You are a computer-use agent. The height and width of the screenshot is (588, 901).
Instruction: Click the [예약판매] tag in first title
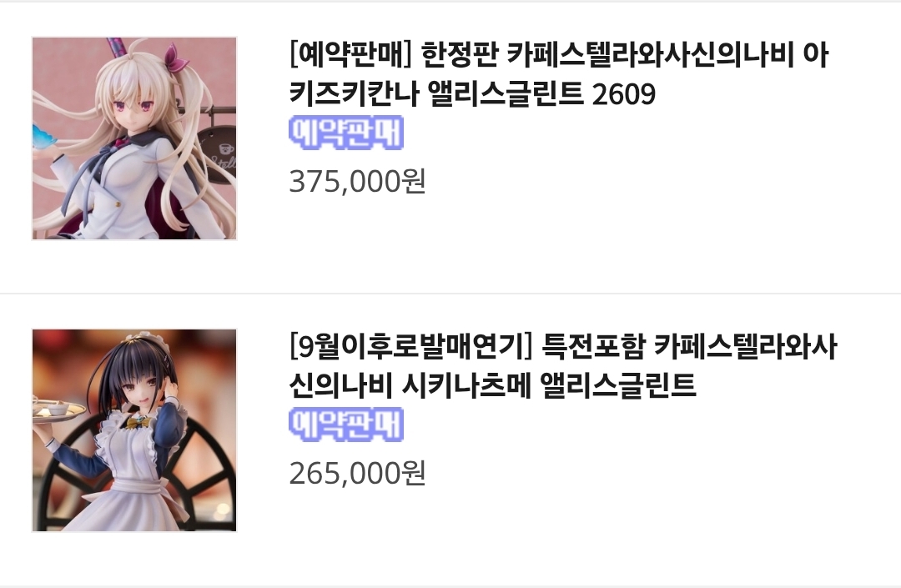pos(351,55)
